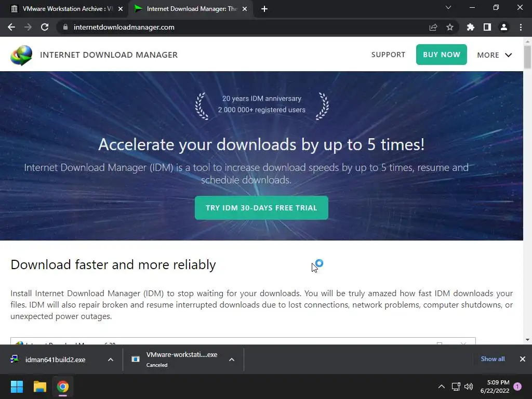Share this page using the share icon
Viewport: 532px width, 399px height.
(x=433, y=27)
